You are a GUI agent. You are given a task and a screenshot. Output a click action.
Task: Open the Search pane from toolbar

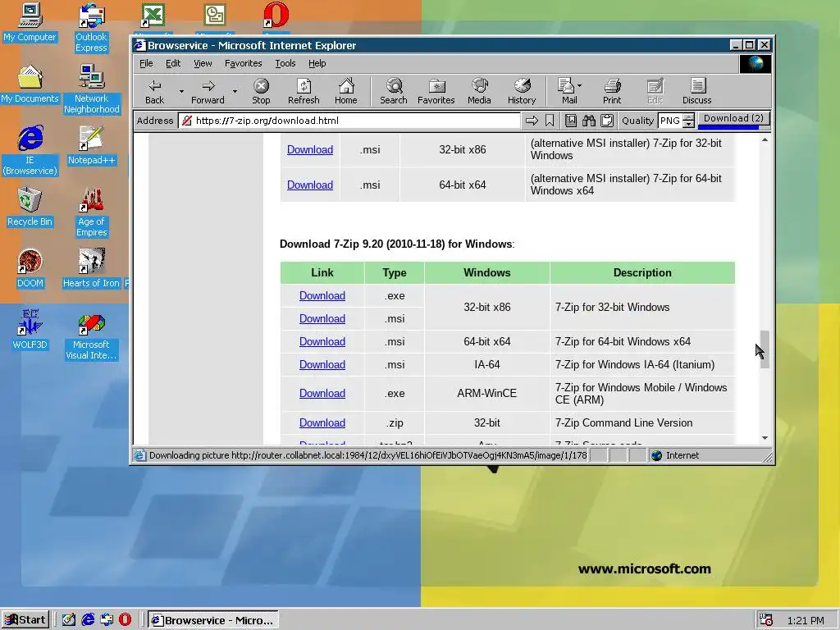[x=394, y=92]
